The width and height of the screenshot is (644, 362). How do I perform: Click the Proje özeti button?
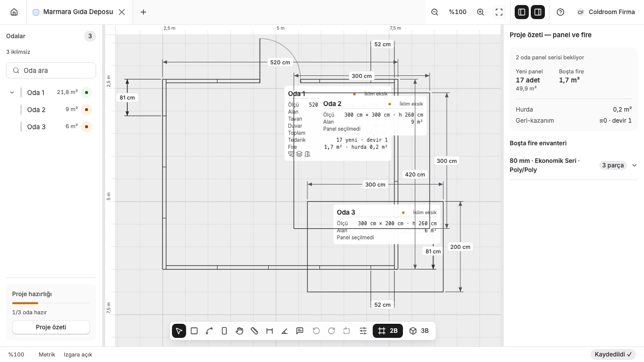pyautogui.click(x=51, y=327)
